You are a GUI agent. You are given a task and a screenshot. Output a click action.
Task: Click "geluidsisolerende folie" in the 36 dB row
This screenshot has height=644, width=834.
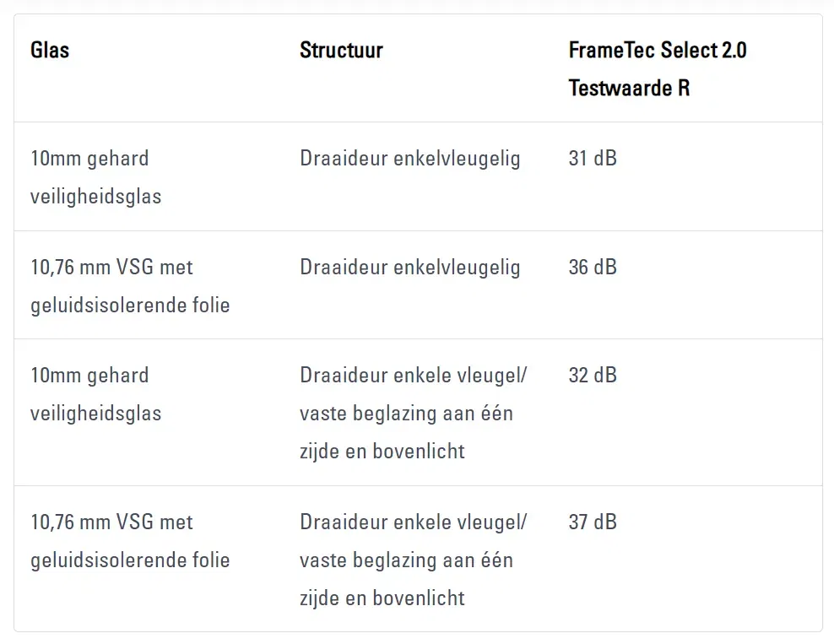click(130, 305)
